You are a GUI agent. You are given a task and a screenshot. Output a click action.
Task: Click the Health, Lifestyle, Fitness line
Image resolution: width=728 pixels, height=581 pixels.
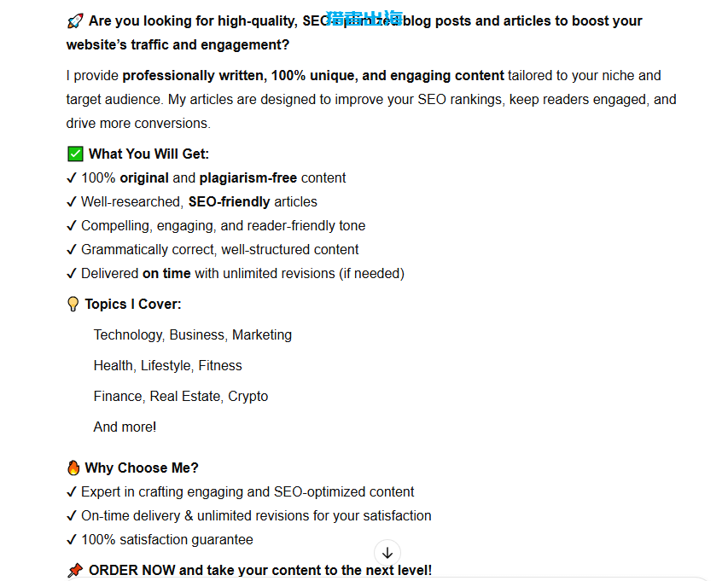tap(167, 366)
